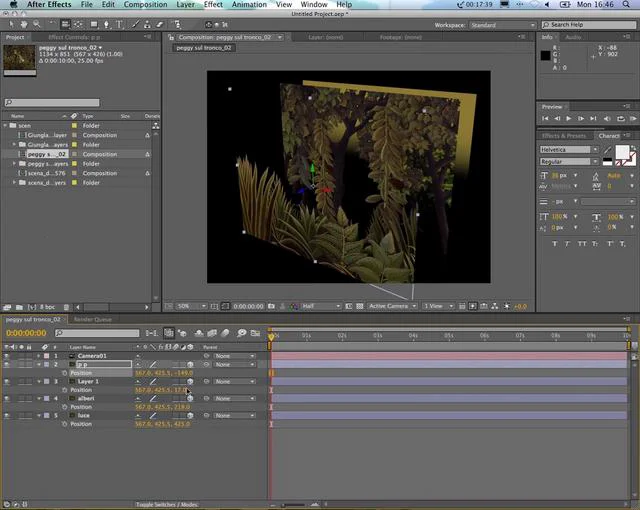640x510 pixels.
Task: Open the Composition menu
Action: point(145,4)
